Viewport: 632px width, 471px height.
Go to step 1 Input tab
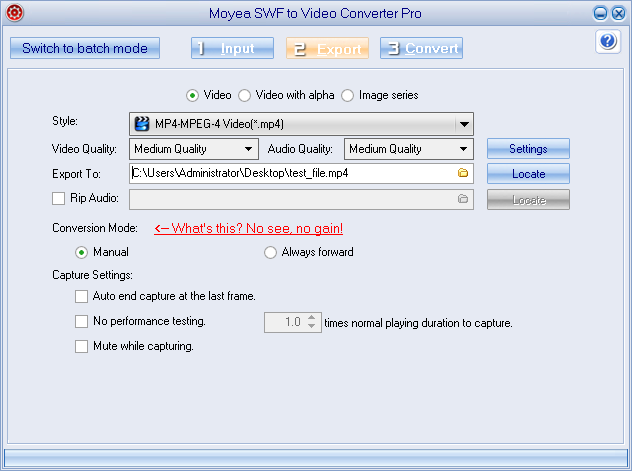(233, 48)
